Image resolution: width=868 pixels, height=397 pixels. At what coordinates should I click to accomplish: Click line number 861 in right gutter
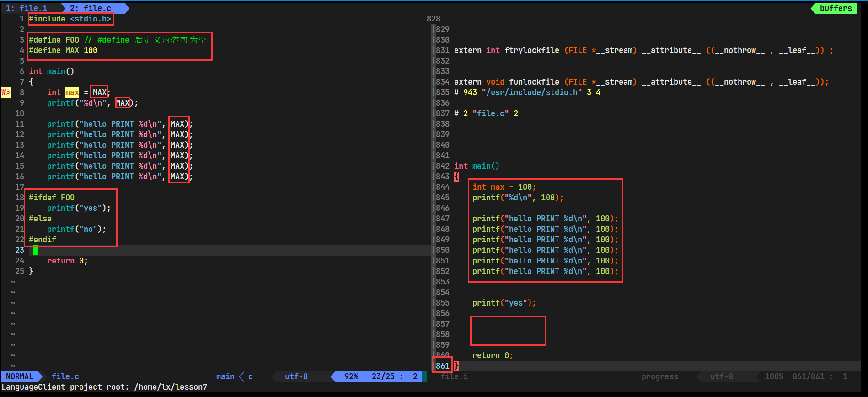tap(443, 366)
